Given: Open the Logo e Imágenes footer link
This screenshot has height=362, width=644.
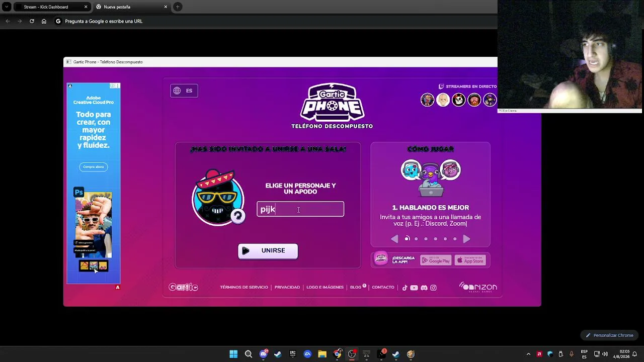Looking at the screenshot, I should tap(325, 287).
